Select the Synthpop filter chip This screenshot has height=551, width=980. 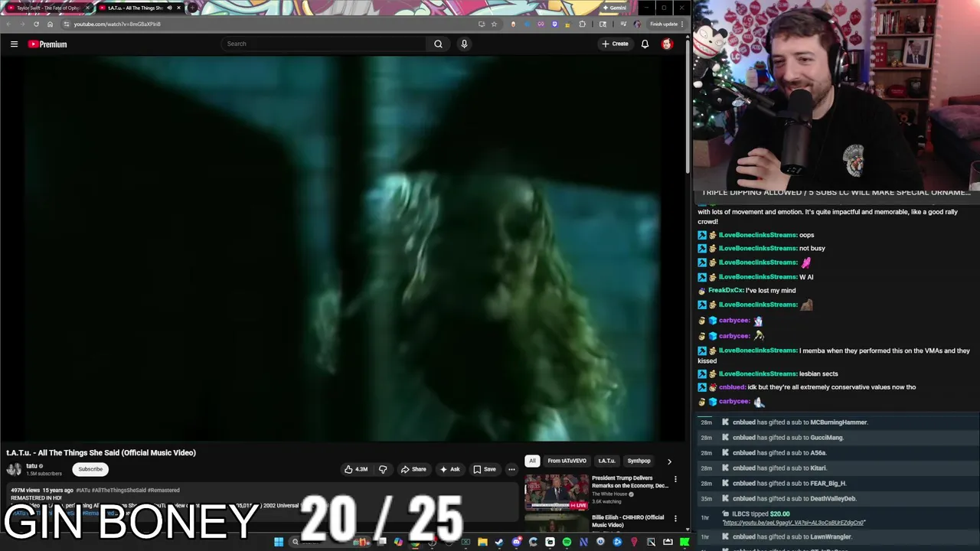[639, 461]
